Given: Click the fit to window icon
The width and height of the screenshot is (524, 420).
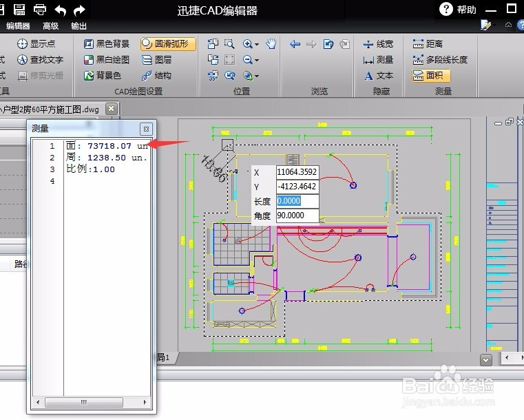Looking at the screenshot, I should 229,60.
